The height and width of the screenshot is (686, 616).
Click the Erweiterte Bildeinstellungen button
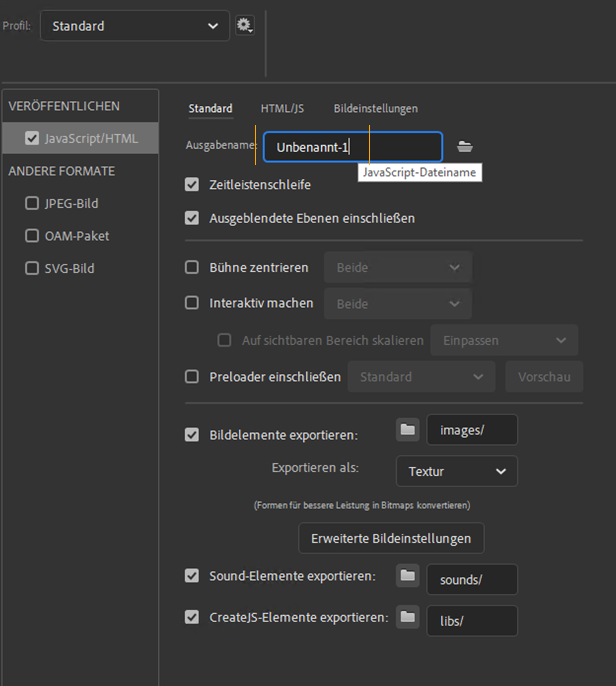coord(391,538)
